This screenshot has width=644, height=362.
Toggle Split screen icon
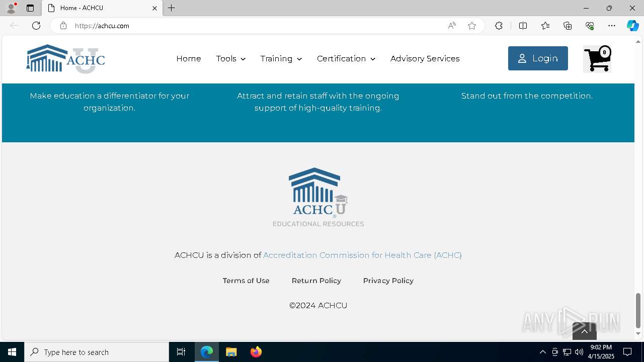click(523, 26)
